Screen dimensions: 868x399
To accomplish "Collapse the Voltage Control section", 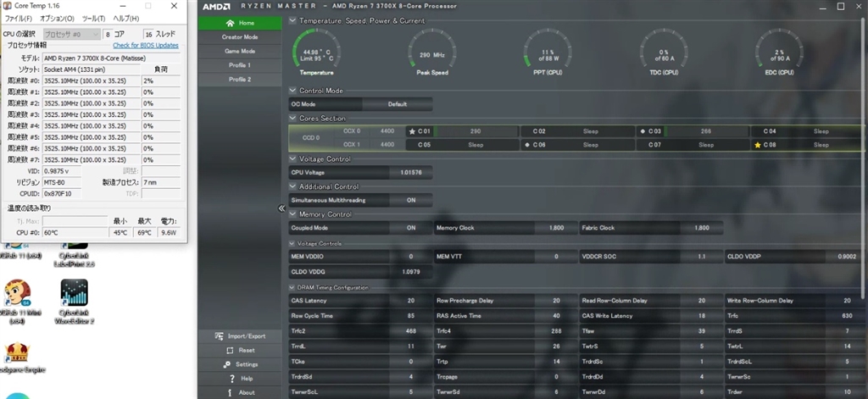I will 292,159.
